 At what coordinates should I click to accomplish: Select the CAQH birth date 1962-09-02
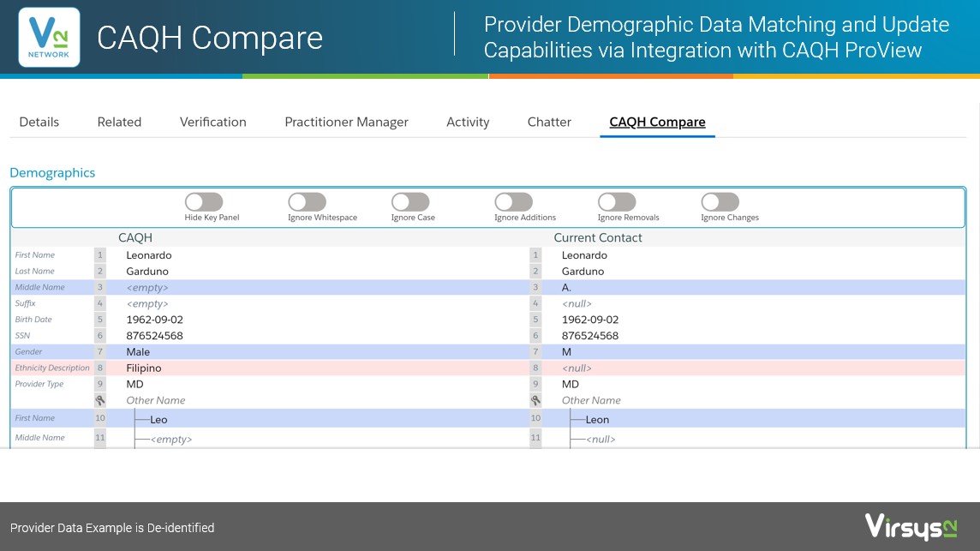(x=154, y=320)
